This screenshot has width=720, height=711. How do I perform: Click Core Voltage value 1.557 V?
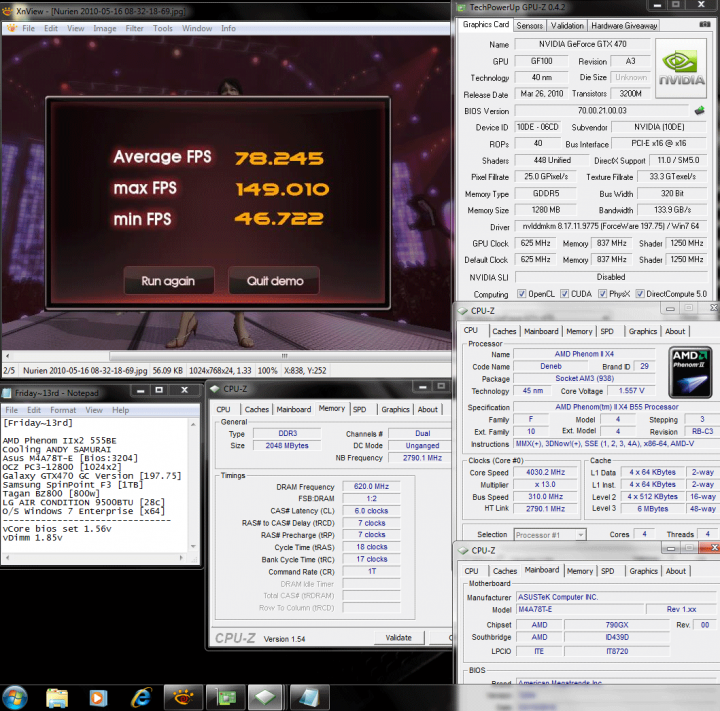pos(631,390)
